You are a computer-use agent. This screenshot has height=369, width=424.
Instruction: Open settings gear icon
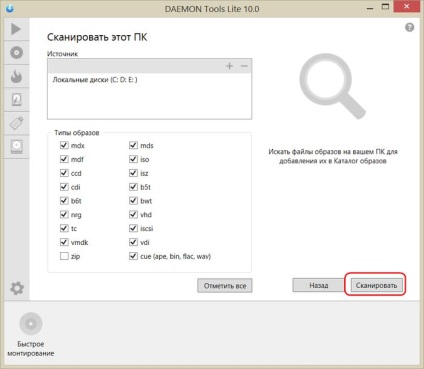(x=17, y=288)
